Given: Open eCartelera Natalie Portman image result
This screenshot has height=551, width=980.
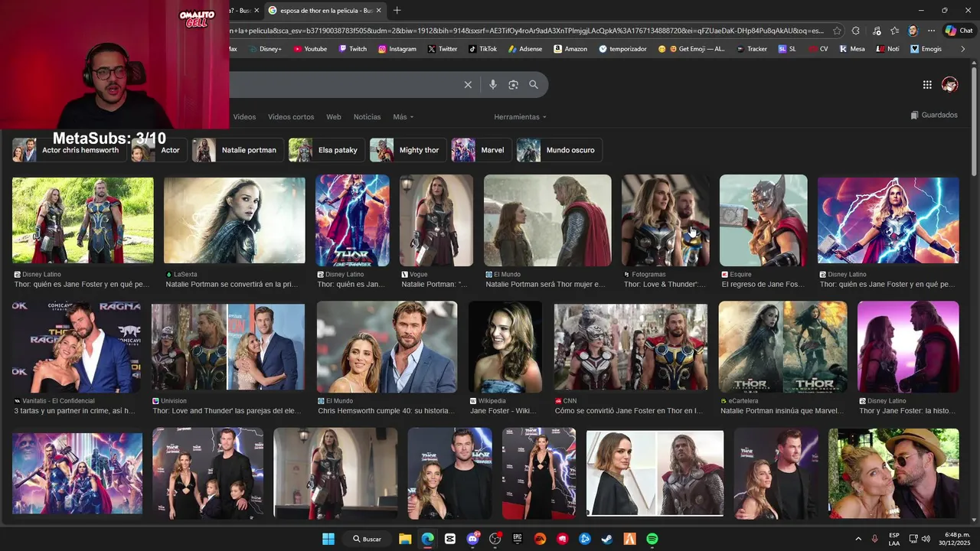Looking at the screenshot, I should (782, 347).
